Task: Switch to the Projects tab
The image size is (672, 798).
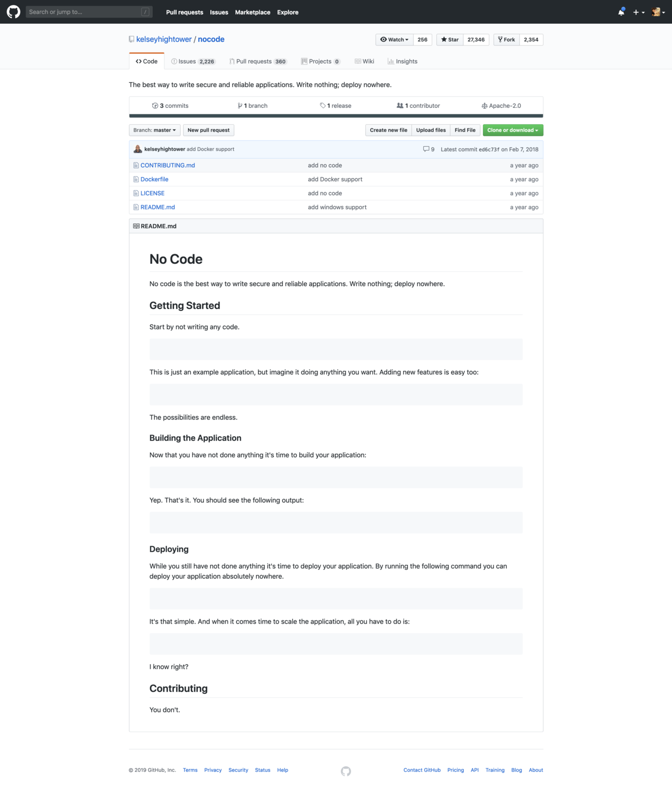Action: [321, 61]
